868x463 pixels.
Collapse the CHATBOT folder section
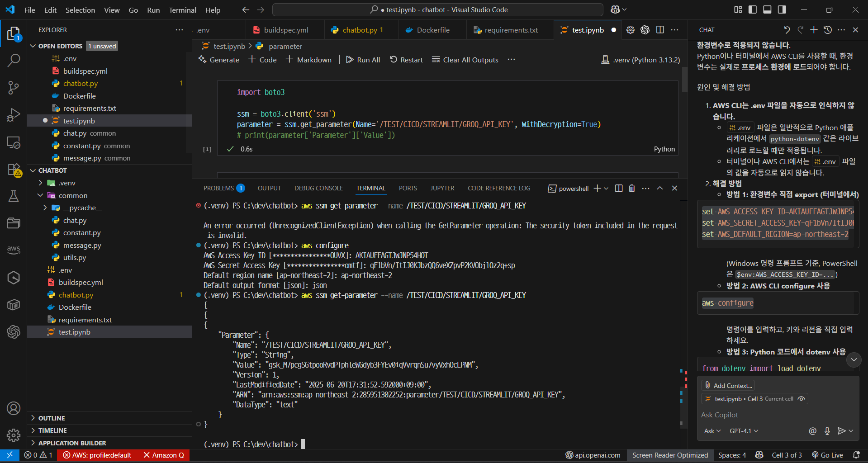coord(33,170)
